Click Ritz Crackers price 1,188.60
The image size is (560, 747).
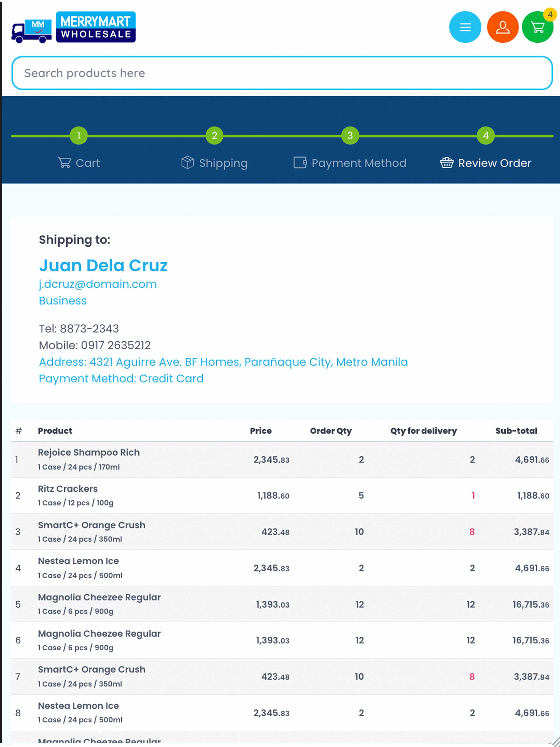tap(273, 496)
